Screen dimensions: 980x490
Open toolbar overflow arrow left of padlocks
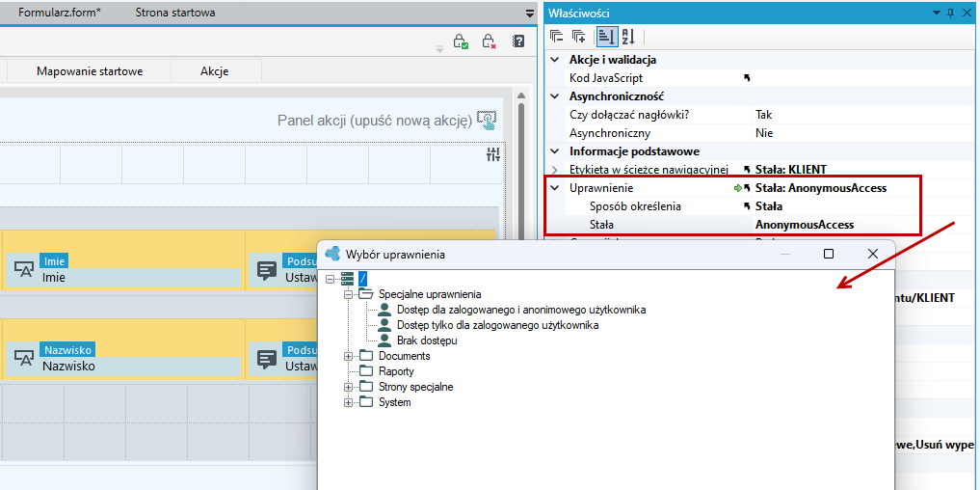click(439, 49)
